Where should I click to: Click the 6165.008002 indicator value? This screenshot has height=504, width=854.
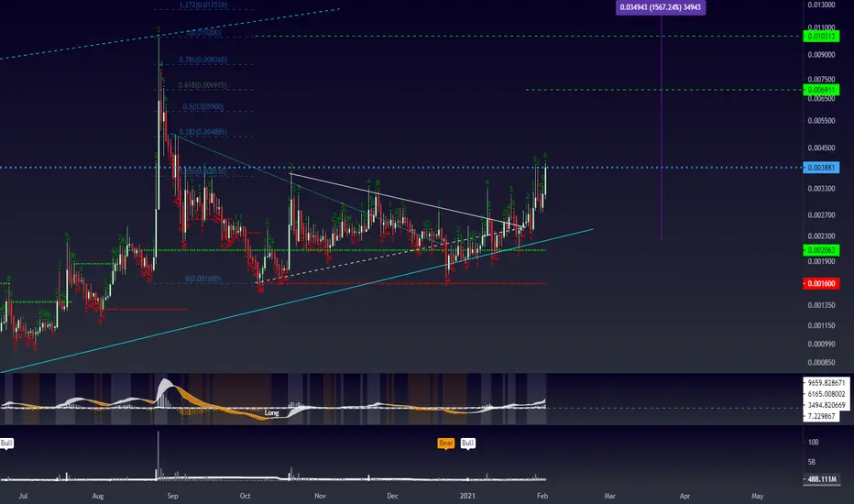tap(826, 393)
